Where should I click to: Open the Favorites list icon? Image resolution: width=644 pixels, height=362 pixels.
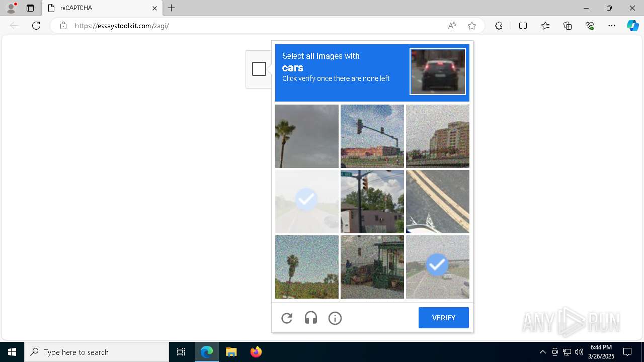point(545,26)
